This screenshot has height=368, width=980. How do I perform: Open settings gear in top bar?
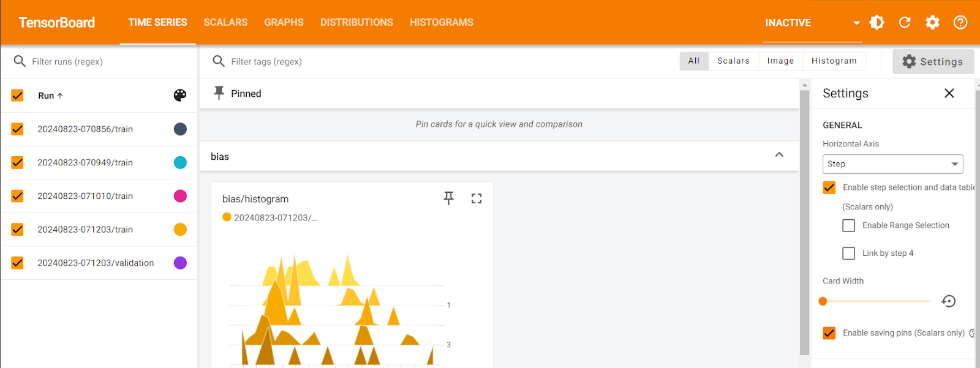932,23
